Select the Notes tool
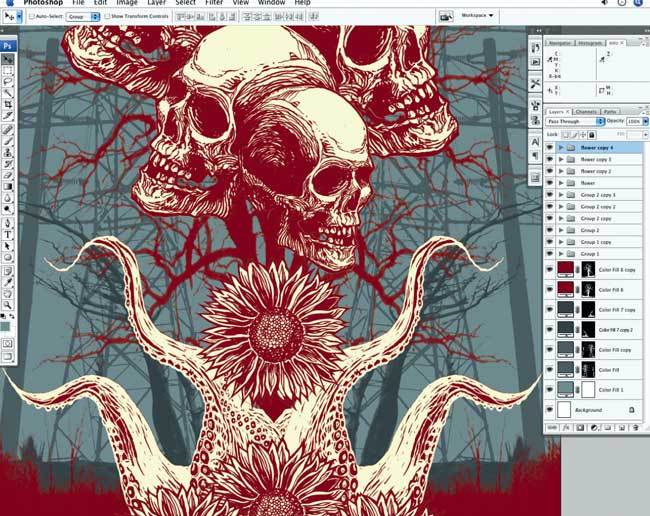Screen dimensions: 650x516 point(8,271)
